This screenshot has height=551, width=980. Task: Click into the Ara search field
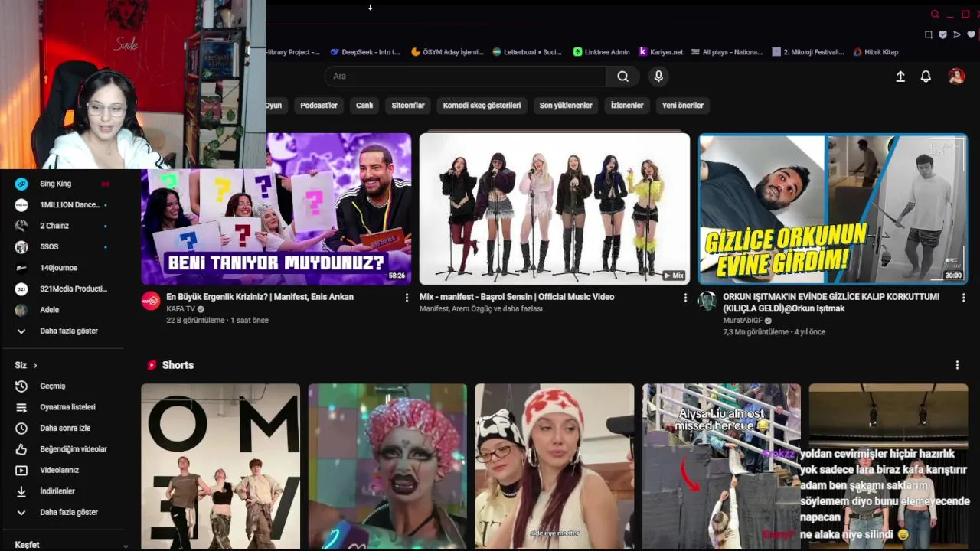[465, 77]
